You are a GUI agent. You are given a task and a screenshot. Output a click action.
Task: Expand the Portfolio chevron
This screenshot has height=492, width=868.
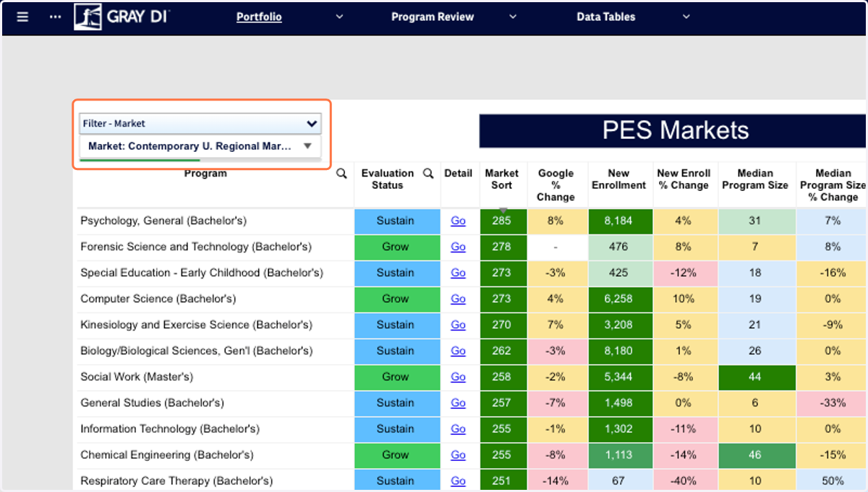pos(339,17)
